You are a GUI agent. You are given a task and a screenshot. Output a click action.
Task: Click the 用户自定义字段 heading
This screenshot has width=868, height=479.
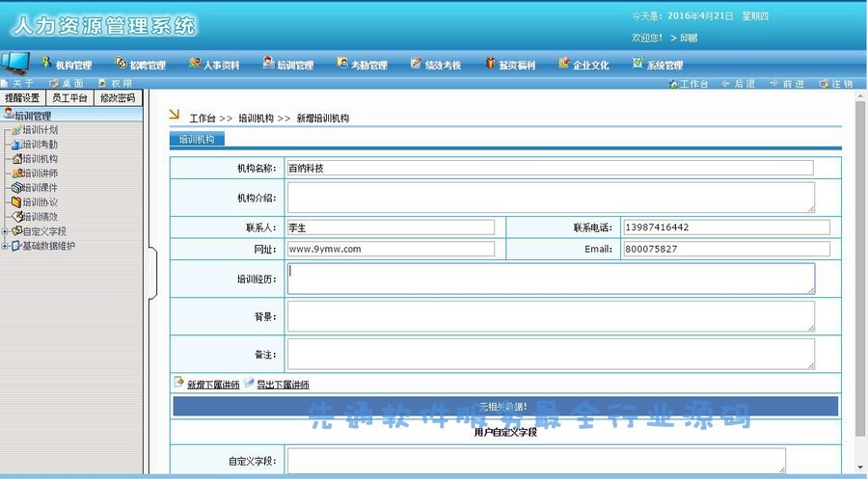pyautogui.click(x=505, y=432)
